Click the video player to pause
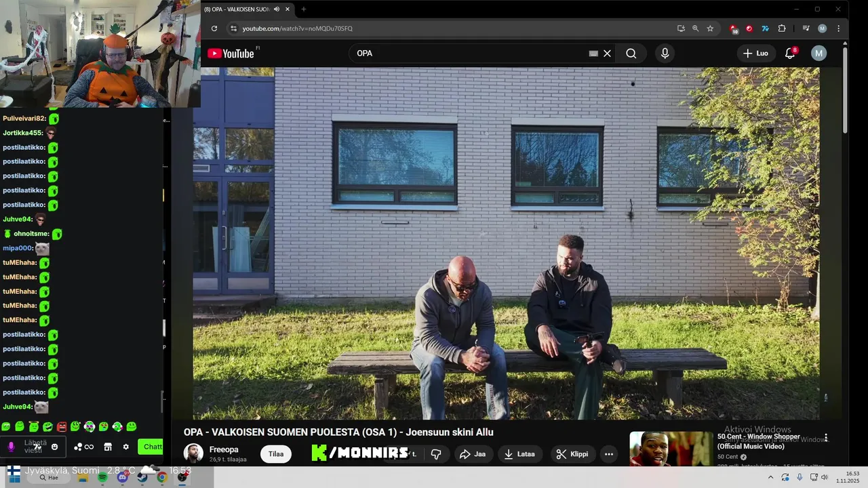The height and width of the screenshot is (488, 868). click(x=506, y=243)
